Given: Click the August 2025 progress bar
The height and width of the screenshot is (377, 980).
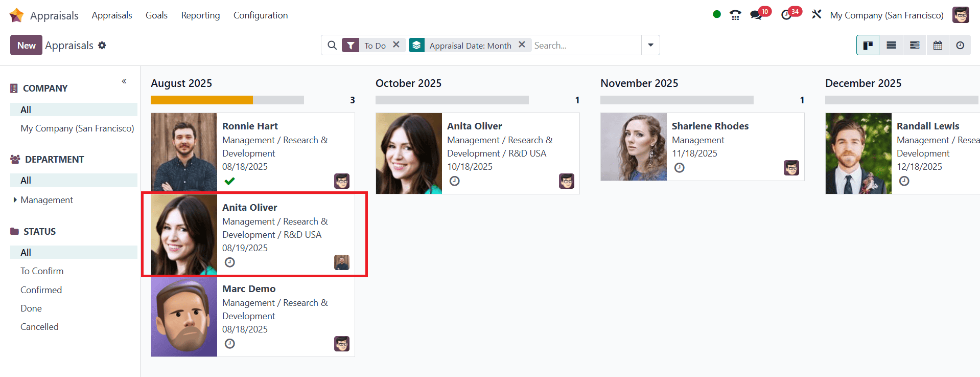Looking at the screenshot, I should tap(227, 100).
